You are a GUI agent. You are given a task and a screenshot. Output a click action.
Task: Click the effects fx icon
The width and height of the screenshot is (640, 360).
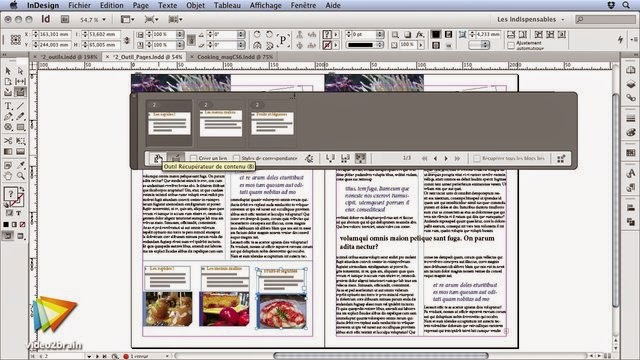tap(420, 35)
